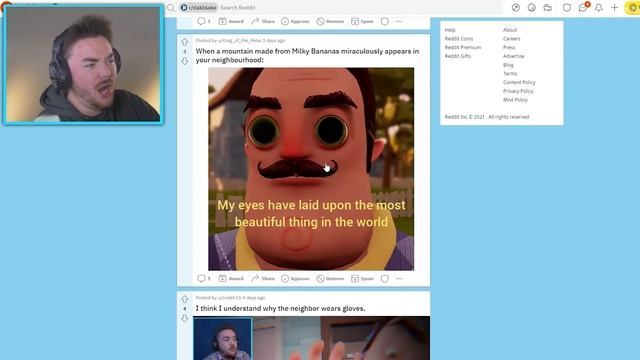Click the r/dakblake subreddit pill in search

pos(198,7)
